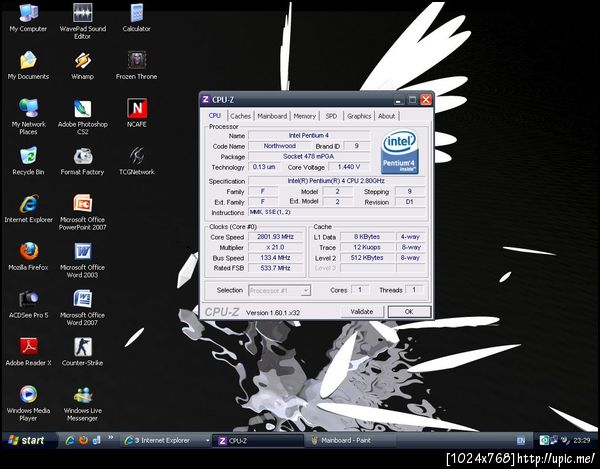
Task: Open the Graphics tab
Action: tap(359, 116)
